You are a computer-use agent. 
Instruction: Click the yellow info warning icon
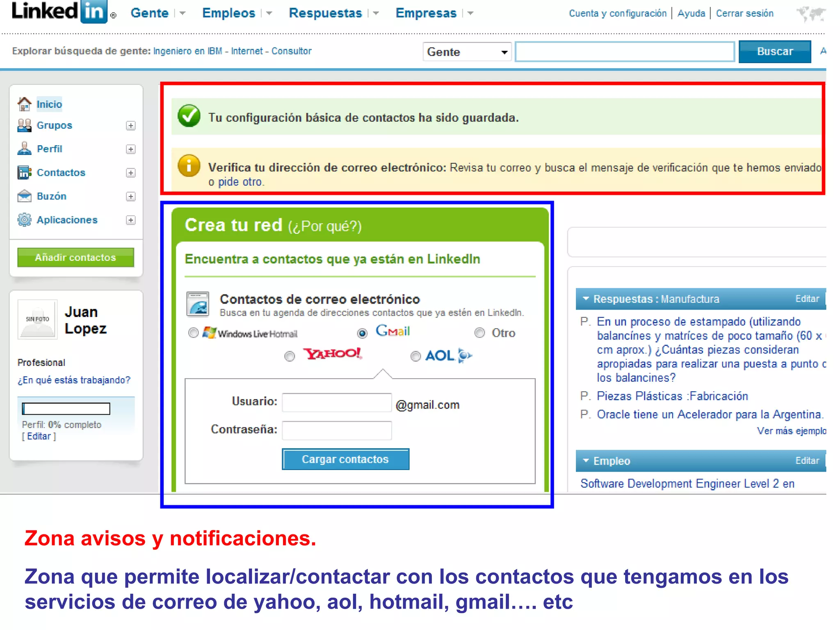189,166
